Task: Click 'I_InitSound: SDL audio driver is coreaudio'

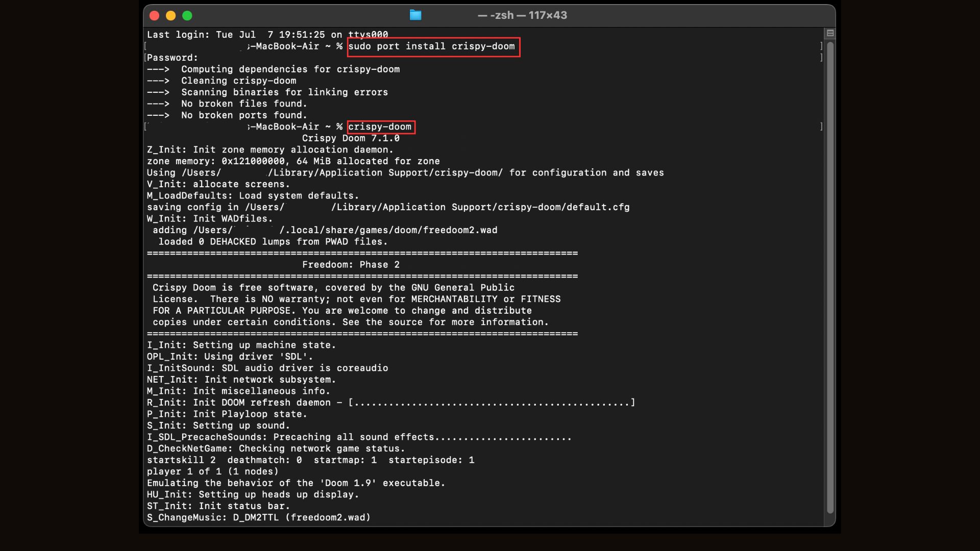Action: pos(267,368)
